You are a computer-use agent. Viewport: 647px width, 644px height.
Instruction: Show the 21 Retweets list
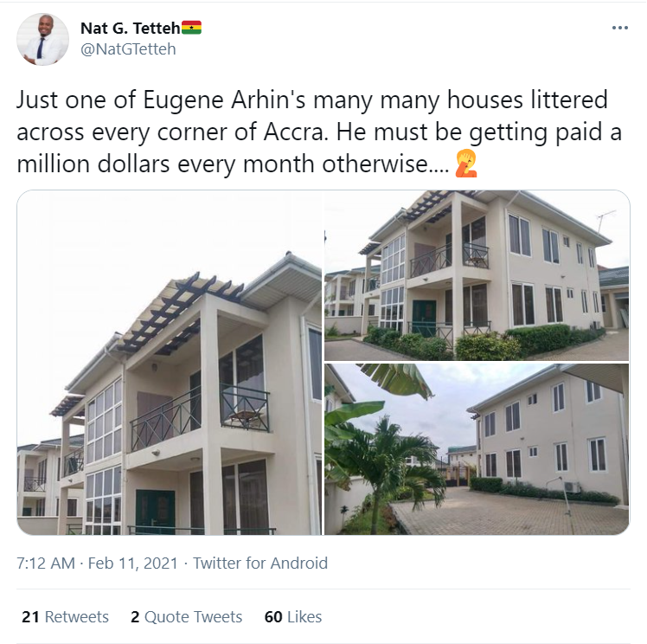click(x=65, y=617)
